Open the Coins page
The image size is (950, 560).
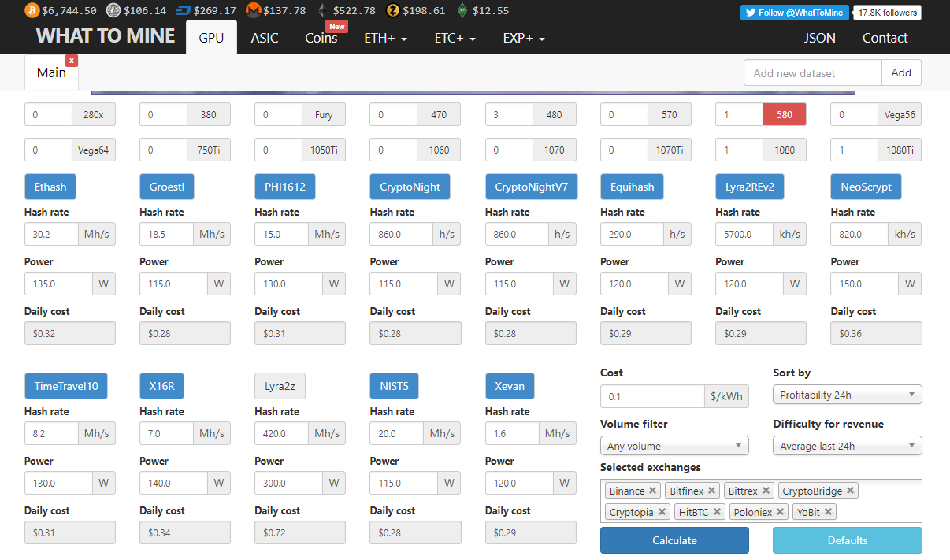click(x=321, y=38)
